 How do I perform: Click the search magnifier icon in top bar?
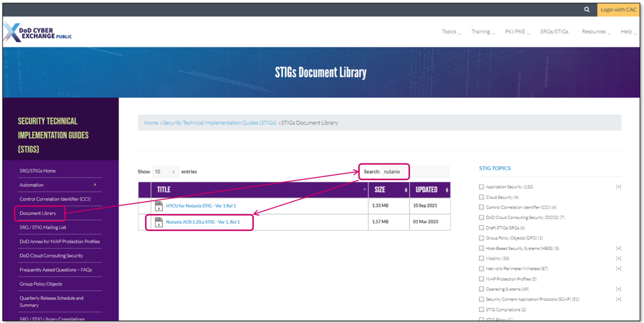(587, 10)
